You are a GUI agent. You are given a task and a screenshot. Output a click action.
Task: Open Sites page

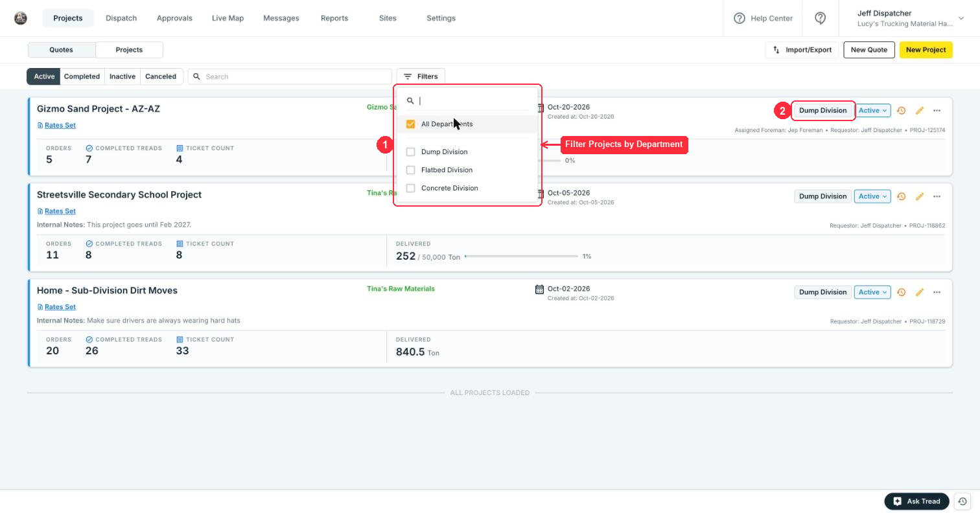pyautogui.click(x=388, y=18)
